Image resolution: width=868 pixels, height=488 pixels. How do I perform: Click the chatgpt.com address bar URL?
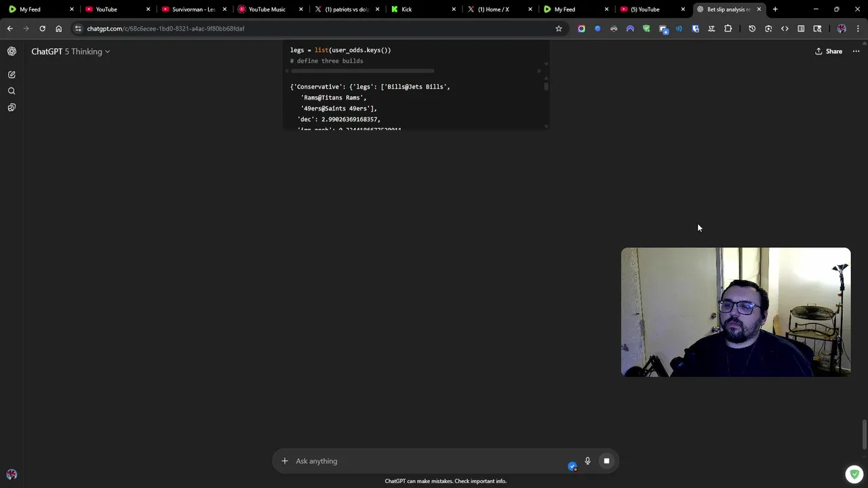[x=165, y=28]
